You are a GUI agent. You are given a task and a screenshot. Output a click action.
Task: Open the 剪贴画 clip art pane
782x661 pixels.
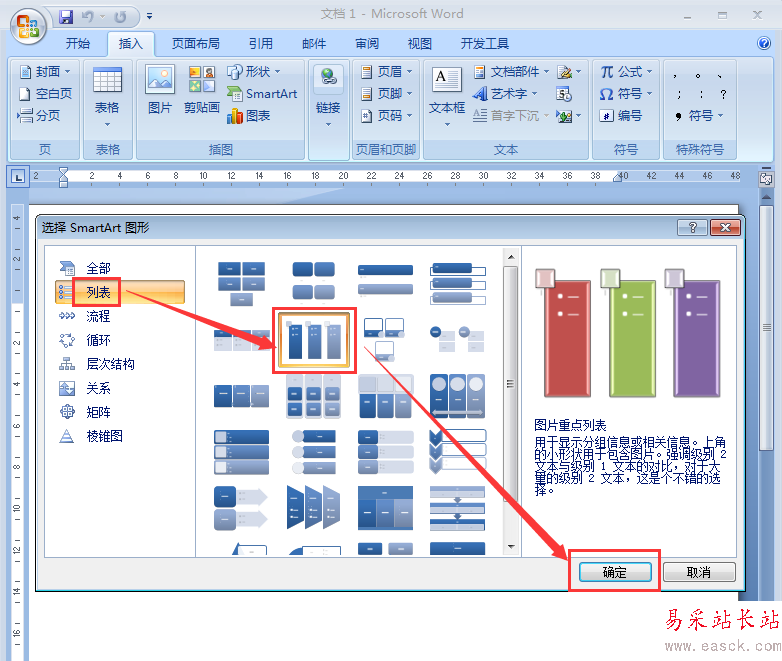(x=201, y=90)
